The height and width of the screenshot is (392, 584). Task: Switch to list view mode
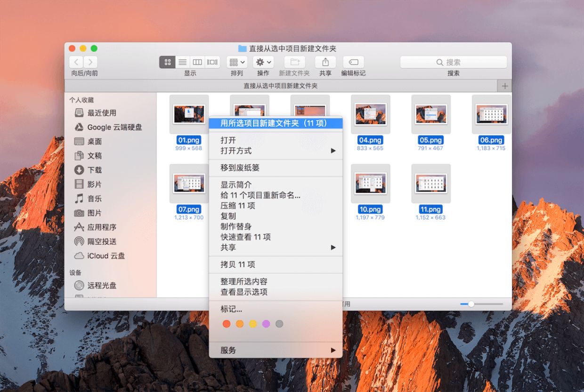coord(182,62)
